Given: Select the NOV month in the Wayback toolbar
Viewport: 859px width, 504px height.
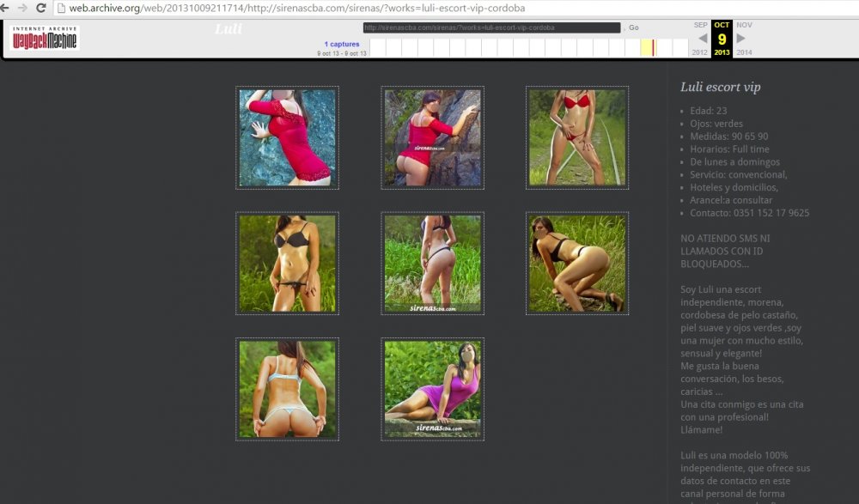Looking at the screenshot, I should tap(744, 25).
